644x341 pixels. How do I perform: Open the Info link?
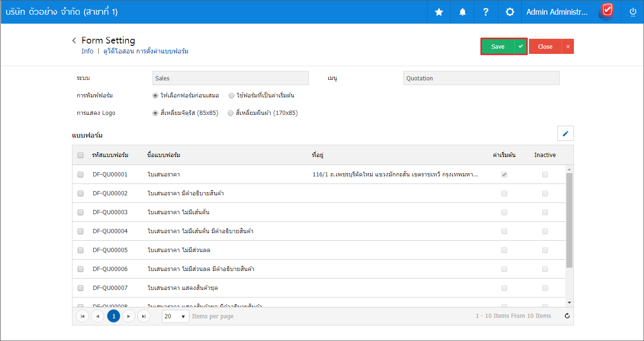pos(88,51)
